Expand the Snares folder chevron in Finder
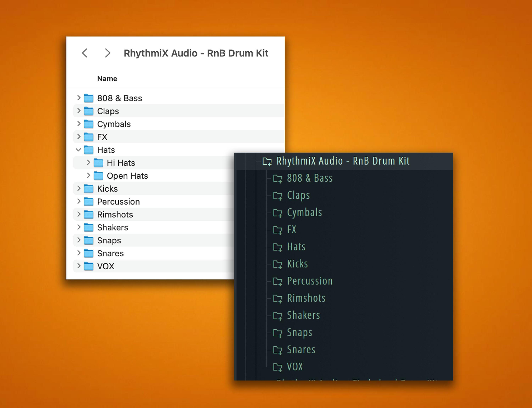 pyautogui.click(x=79, y=253)
